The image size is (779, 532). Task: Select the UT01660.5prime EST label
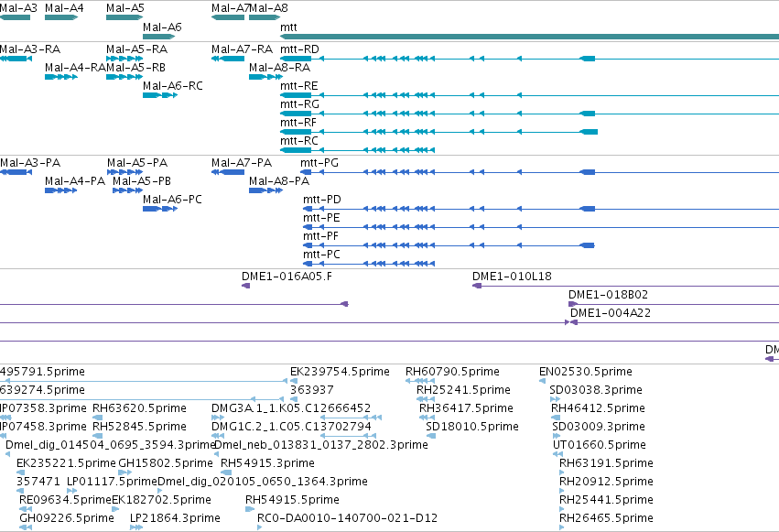coord(600,445)
